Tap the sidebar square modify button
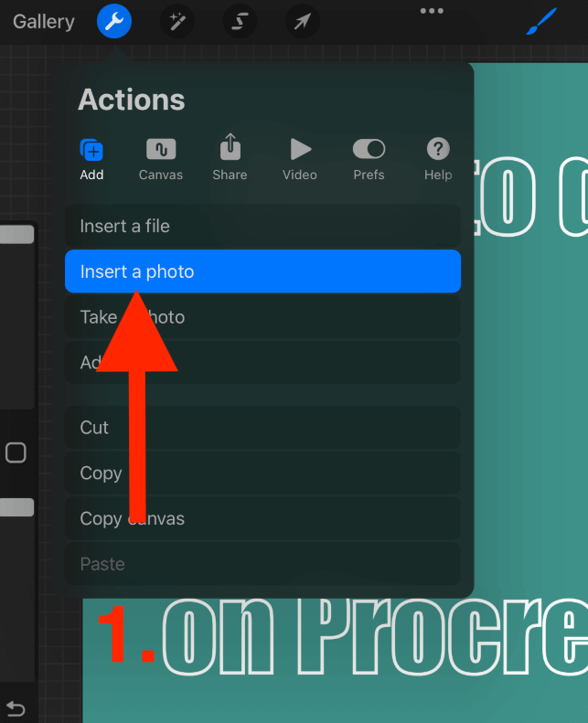 click(16, 452)
